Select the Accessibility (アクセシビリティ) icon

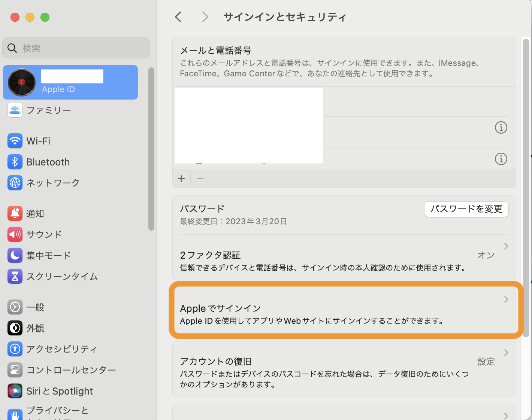(x=15, y=349)
